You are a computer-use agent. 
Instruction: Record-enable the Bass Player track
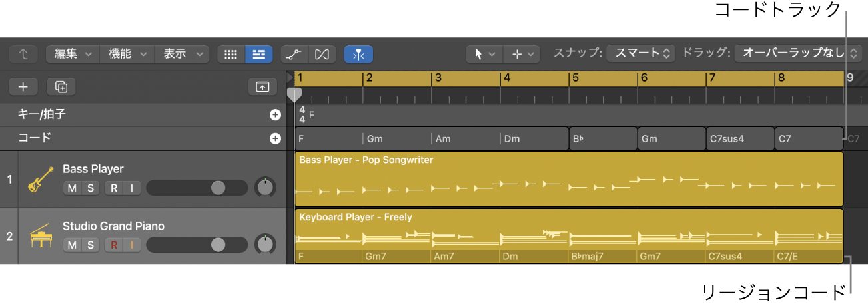click(114, 188)
